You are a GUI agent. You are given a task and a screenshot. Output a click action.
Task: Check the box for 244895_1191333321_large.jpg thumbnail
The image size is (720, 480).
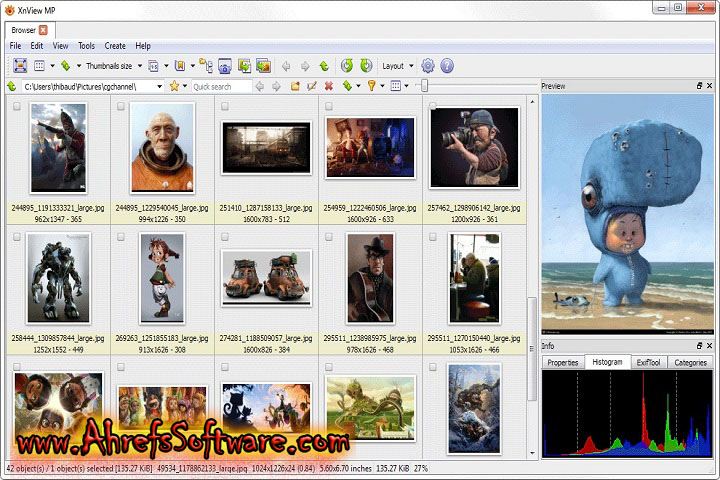click(x=16, y=106)
